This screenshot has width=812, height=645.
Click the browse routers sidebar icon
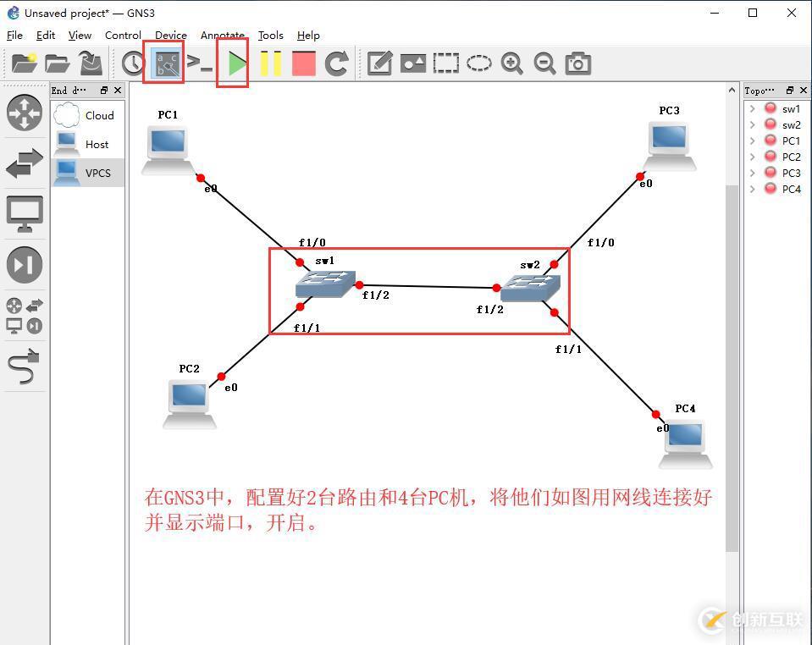[25, 113]
